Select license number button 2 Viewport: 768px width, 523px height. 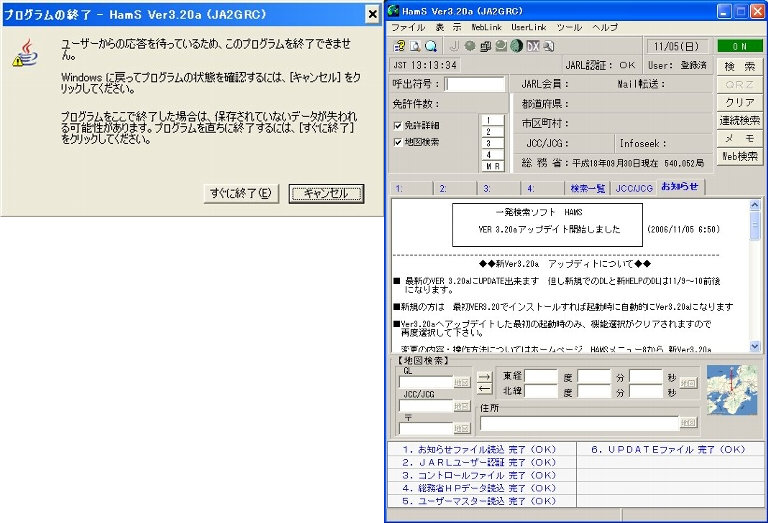click(492, 132)
